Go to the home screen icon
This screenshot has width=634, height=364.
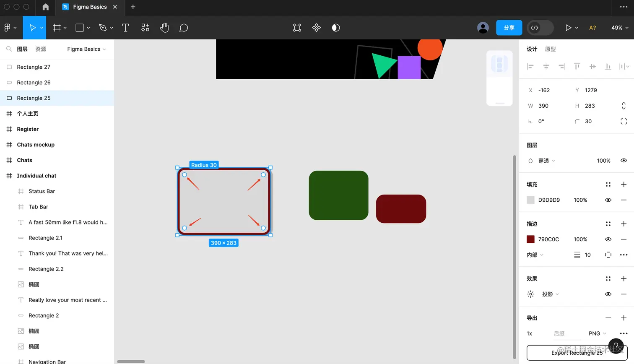point(46,7)
